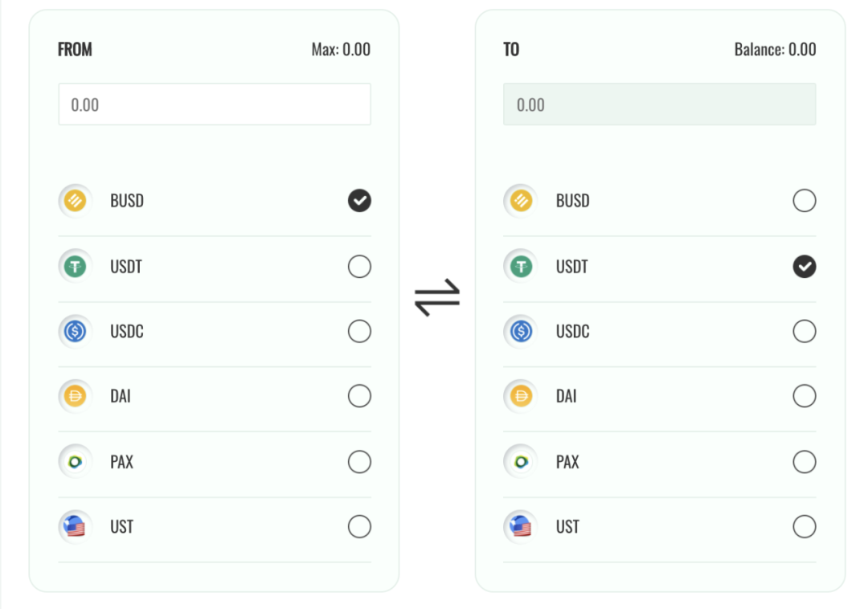Click the Max: 0.00 link
868x609 pixels.
pyautogui.click(x=341, y=49)
